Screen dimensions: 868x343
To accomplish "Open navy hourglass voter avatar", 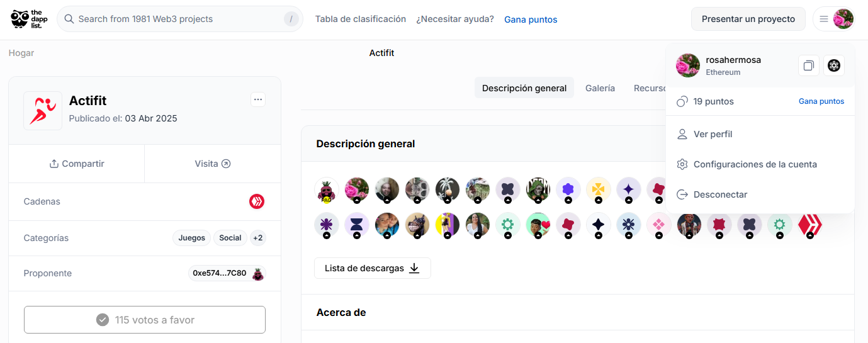I will [357, 225].
